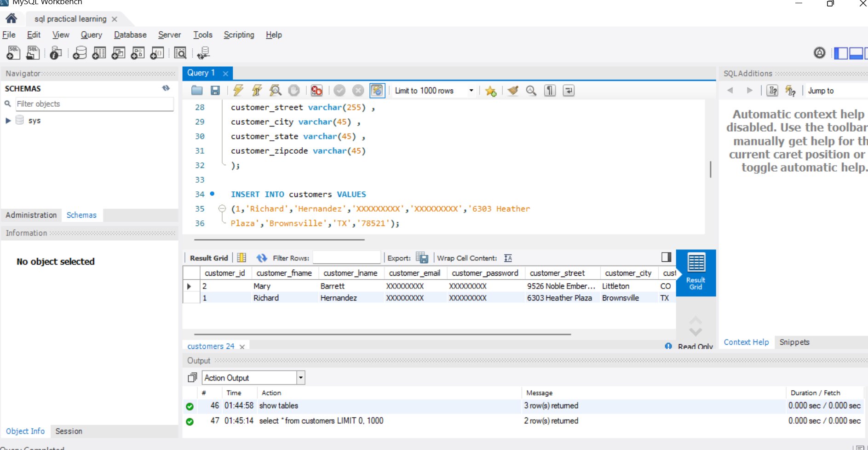
Task: Click the create new schema icon
Action: [x=80, y=53]
